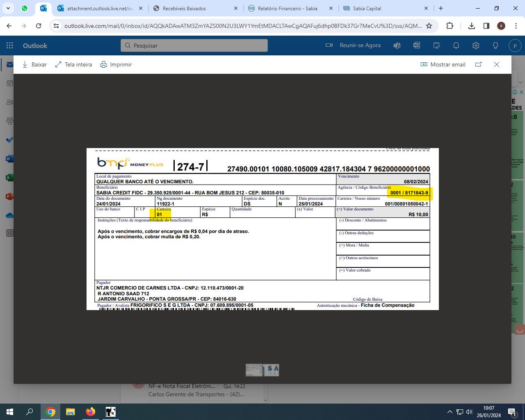
Task: Open the Chrome profile avatar
Action: coord(501,26)
